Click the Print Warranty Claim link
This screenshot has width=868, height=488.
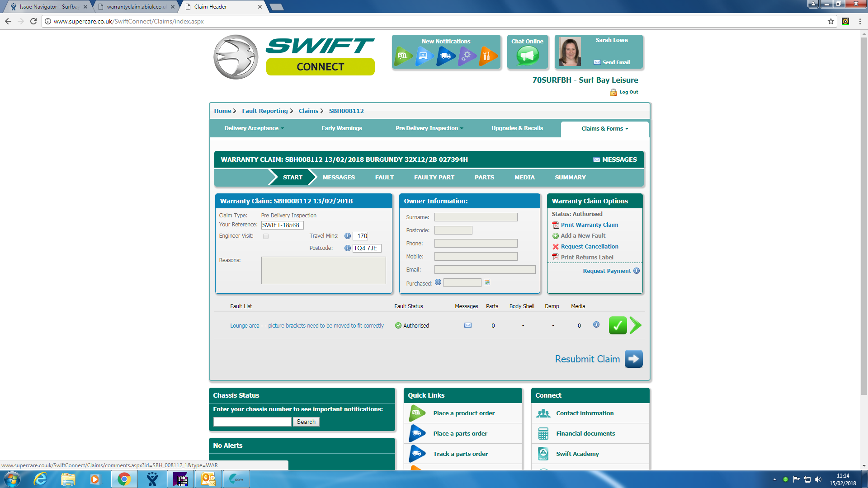pos(589,225)
